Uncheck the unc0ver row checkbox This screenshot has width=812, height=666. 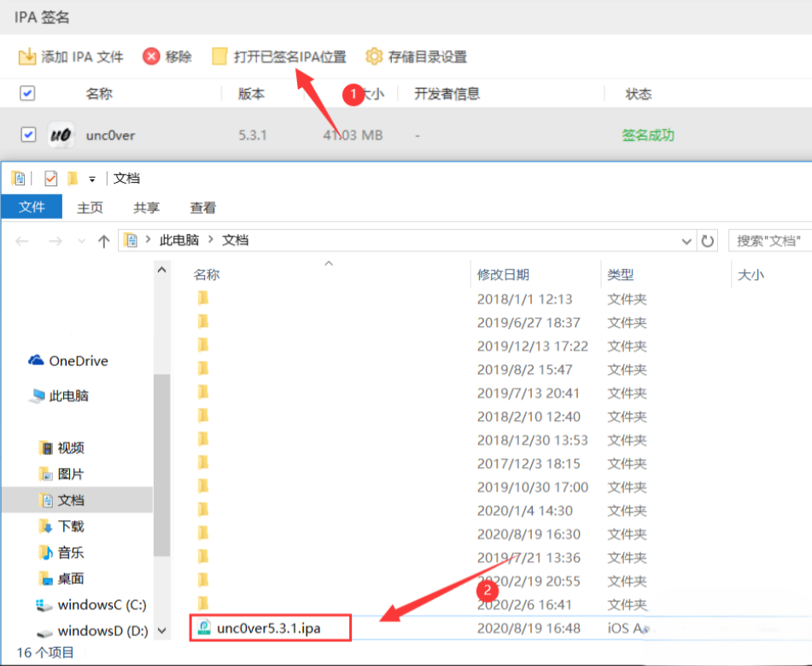[28, 135]
